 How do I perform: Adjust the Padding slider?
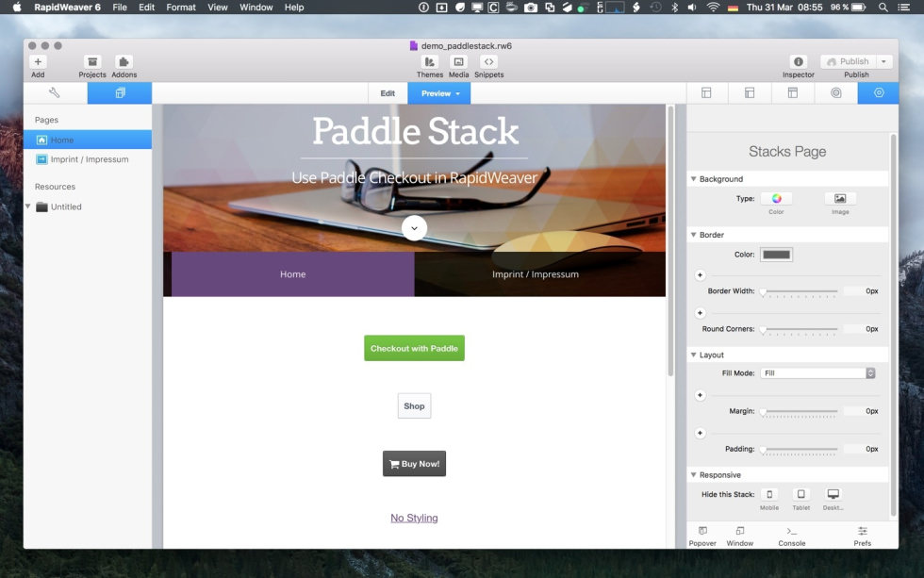point(800,449)
